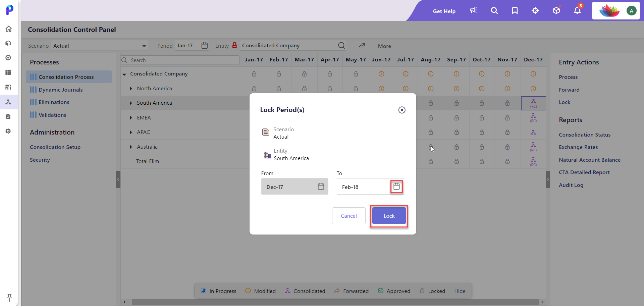Click the Entity search magnifier icon

pyautogui.click(x=341, y=45)
